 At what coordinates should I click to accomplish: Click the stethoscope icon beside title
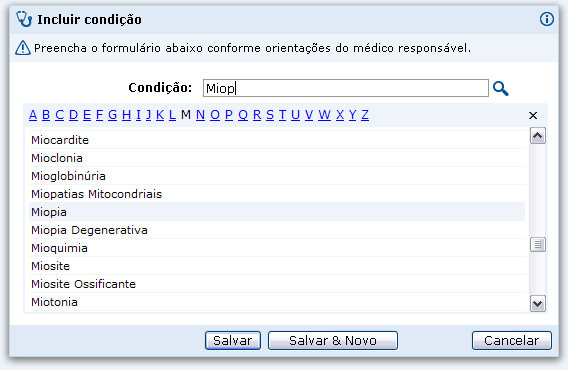coord(24,19)
